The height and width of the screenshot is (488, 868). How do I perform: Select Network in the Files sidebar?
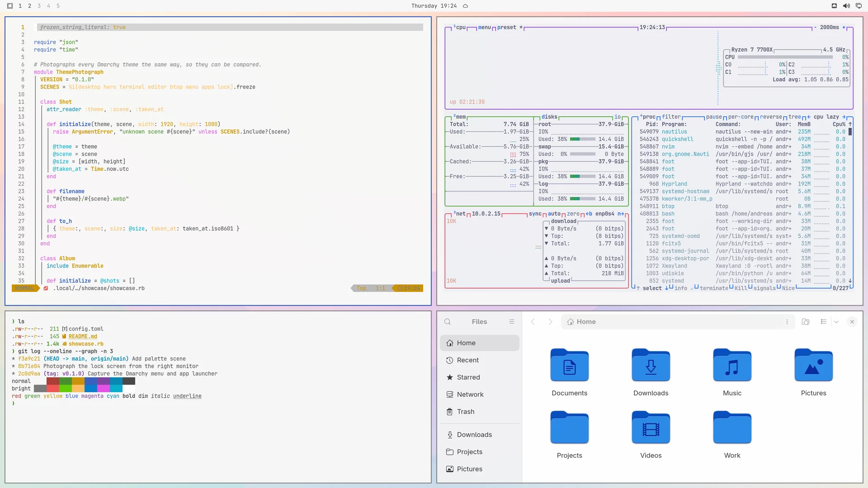(x=480, y=394)
